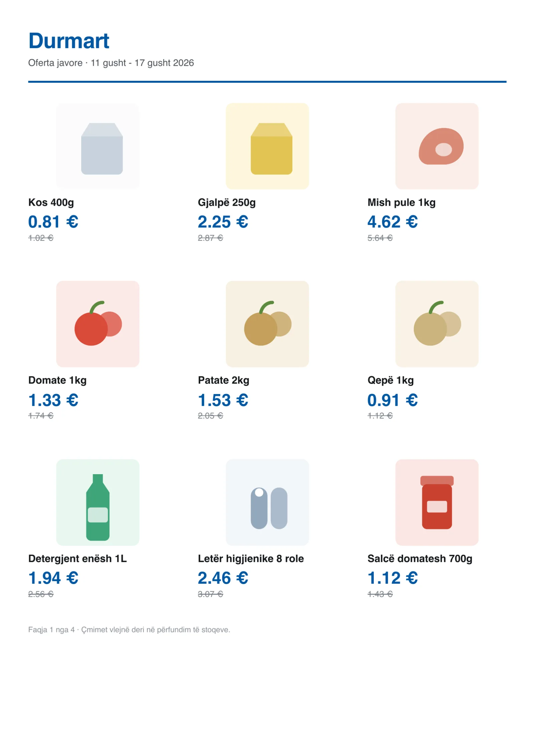The image size is (534, 756).
Task: Click the Durmart store title
Action: (69, 41)
